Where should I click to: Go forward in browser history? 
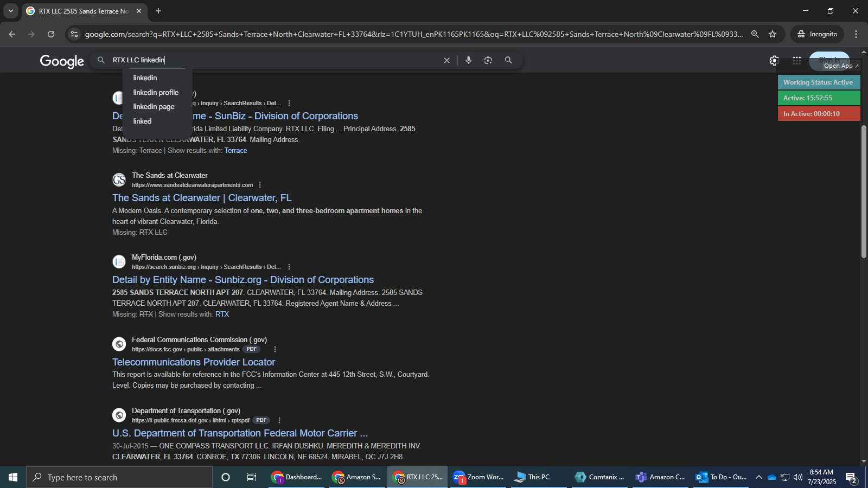(31, 34)
